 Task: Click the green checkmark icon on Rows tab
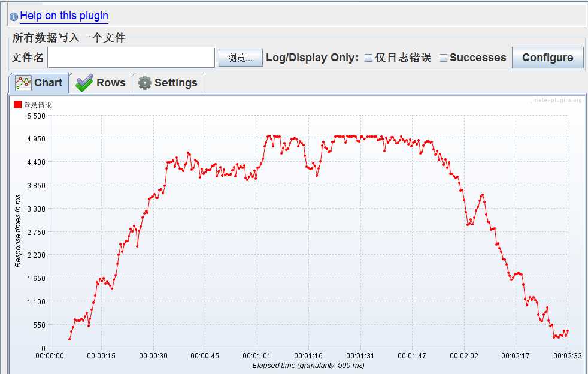point(84,83)
